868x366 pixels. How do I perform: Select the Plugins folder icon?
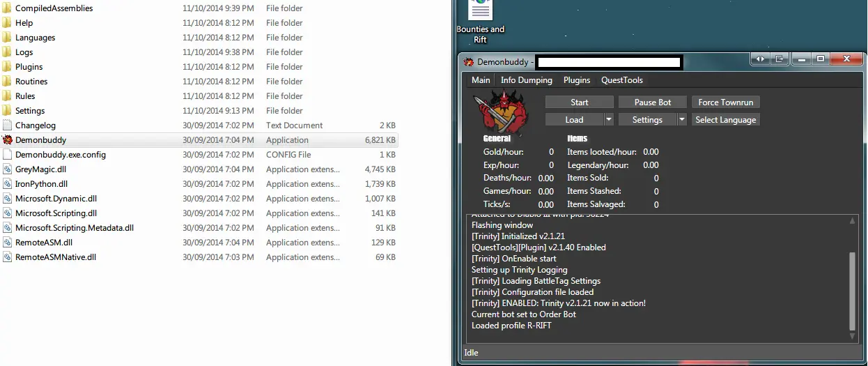click(8, 67)
